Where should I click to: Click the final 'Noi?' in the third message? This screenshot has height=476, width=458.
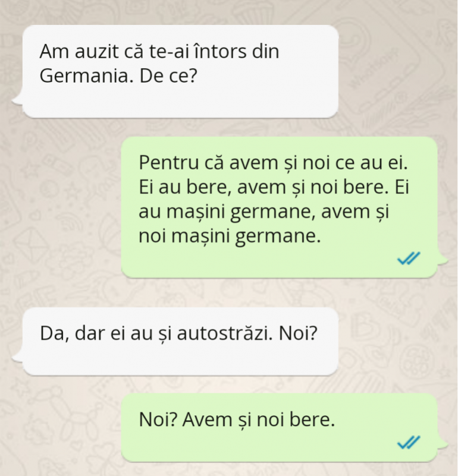[x=298, y=333]
